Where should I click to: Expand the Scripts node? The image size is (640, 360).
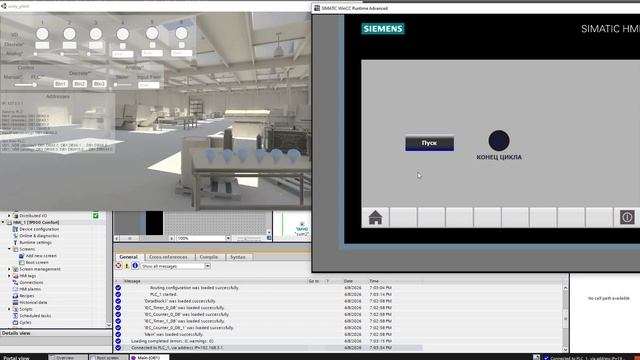(x=9, y=309)
